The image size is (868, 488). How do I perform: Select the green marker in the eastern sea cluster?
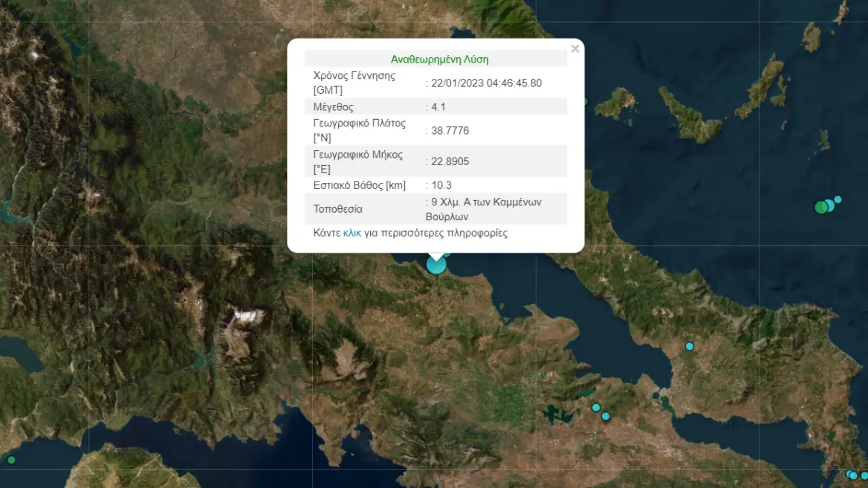click(x=821, y=207)
